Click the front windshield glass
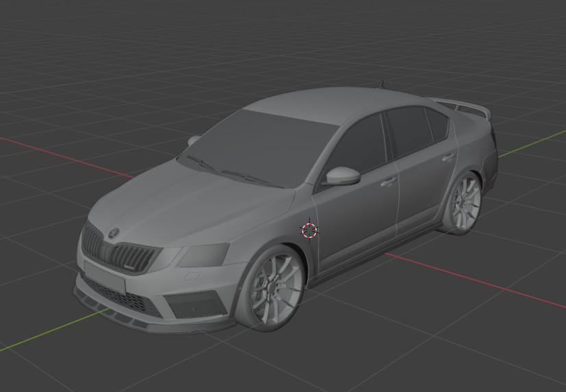566x392 pixels. click(x=259, y=145)
